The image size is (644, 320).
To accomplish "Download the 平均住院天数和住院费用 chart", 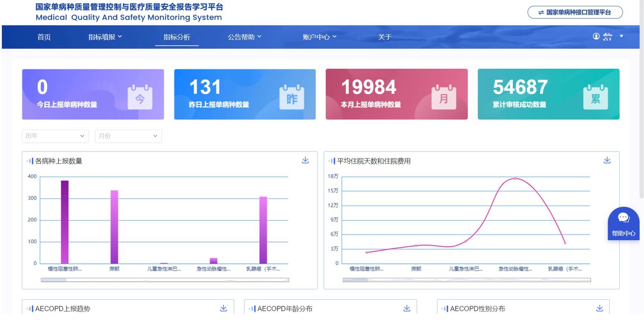I will click(x=607, y=160).
